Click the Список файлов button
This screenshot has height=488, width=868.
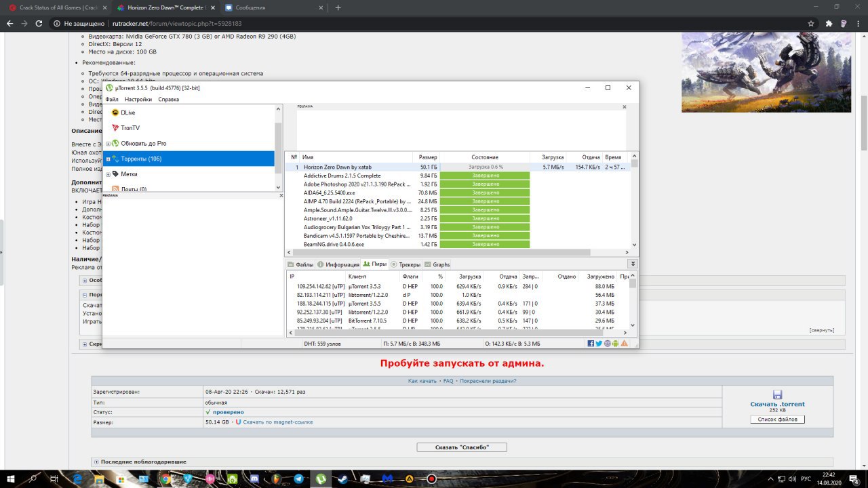click(778, 420)
